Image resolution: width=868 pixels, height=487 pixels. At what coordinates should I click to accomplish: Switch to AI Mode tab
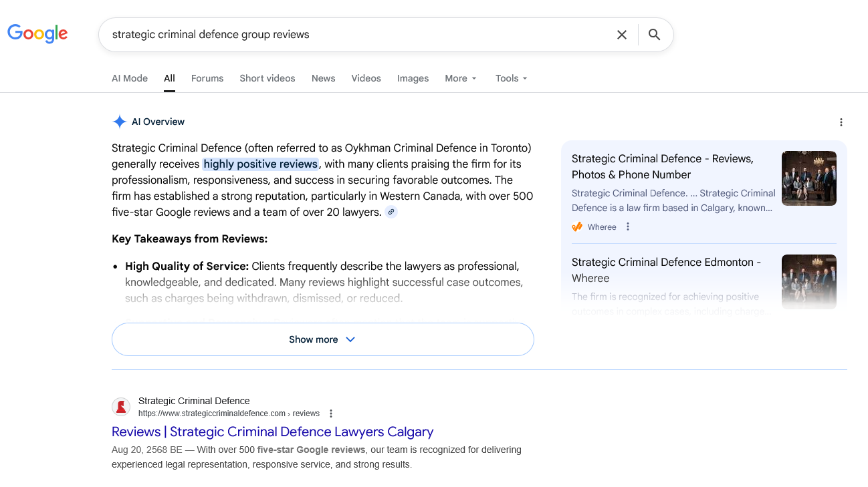coord(130,78)
